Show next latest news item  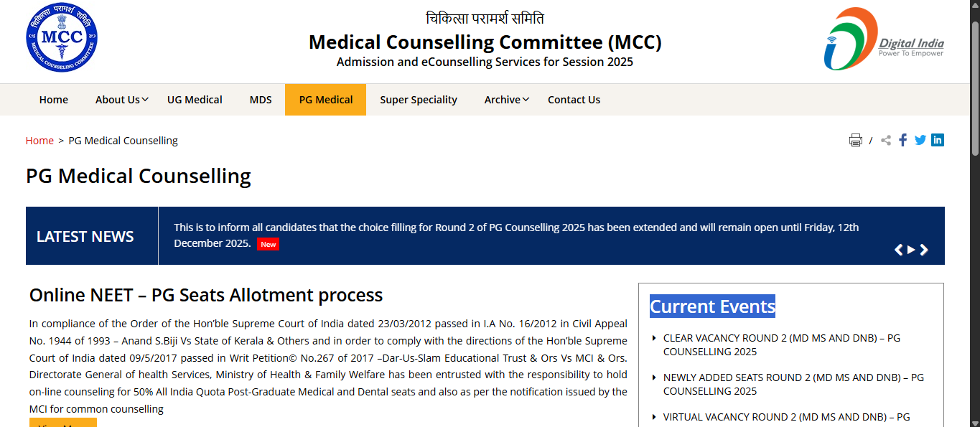coord(924,250)
